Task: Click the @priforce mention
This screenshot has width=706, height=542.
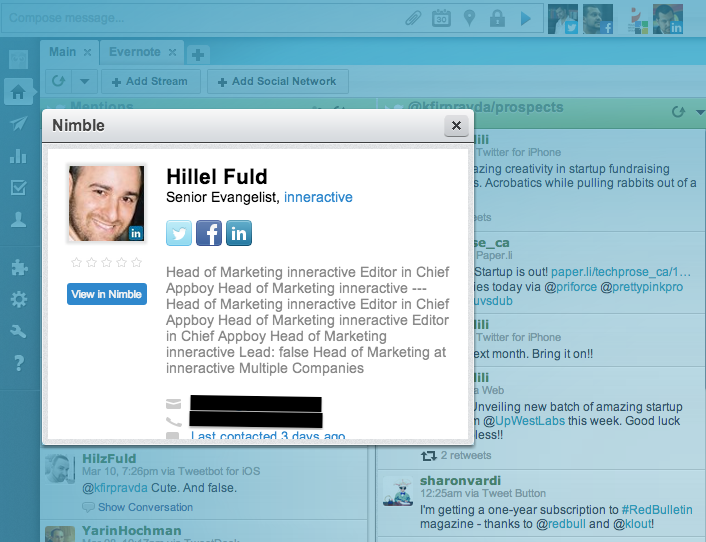Action: (x=570, y=287)
